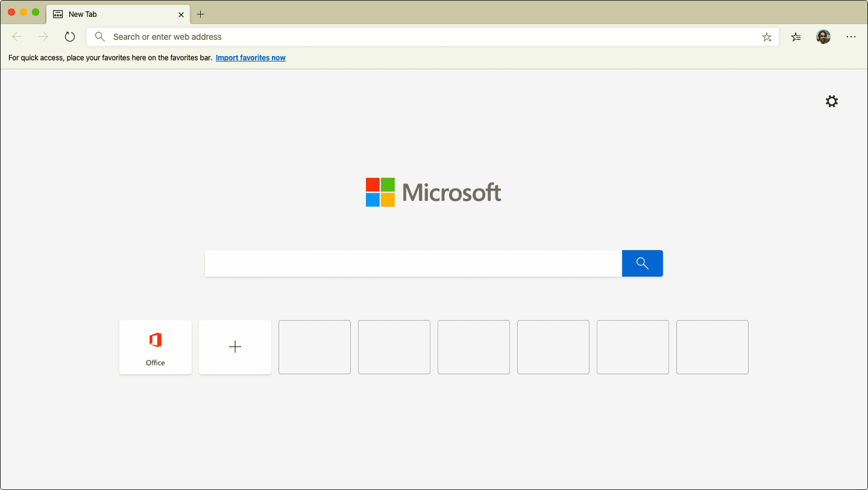Click the New Tab page icon in tab
Screen dimensions: 868x490
point(58,14)
